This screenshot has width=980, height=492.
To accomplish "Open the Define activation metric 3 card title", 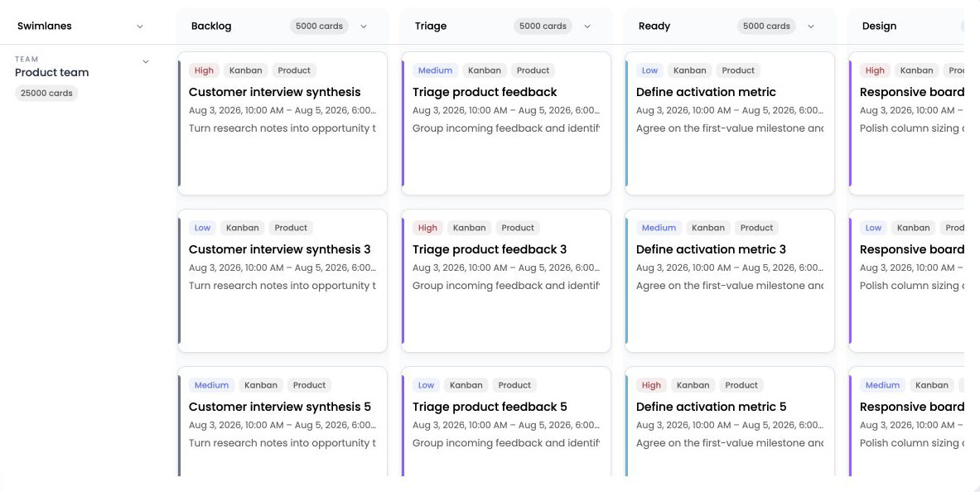I will (711, 249).
